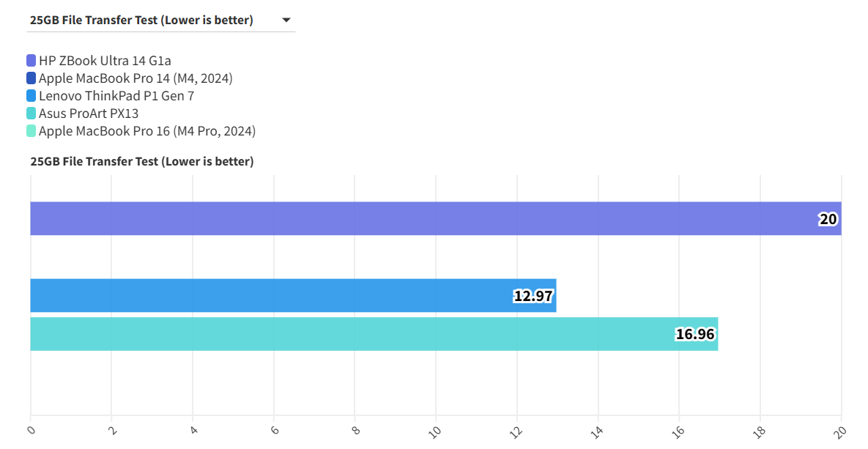Click the MacBook Pro 14 dark blue swatch
868x449 pixels.
(31, 78)
